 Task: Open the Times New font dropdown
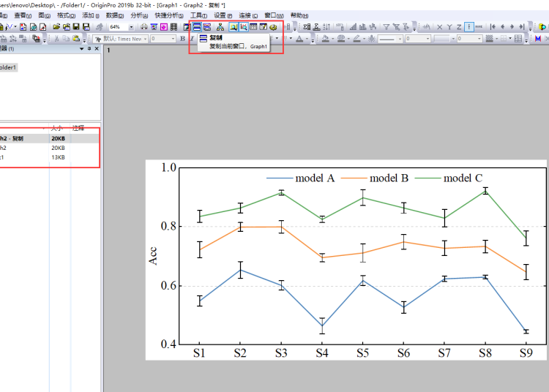[x=146, y=39]
